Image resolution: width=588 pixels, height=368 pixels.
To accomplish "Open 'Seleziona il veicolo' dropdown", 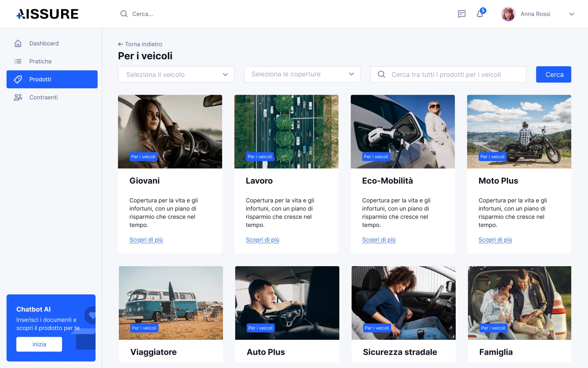I will tap(176, 75).
